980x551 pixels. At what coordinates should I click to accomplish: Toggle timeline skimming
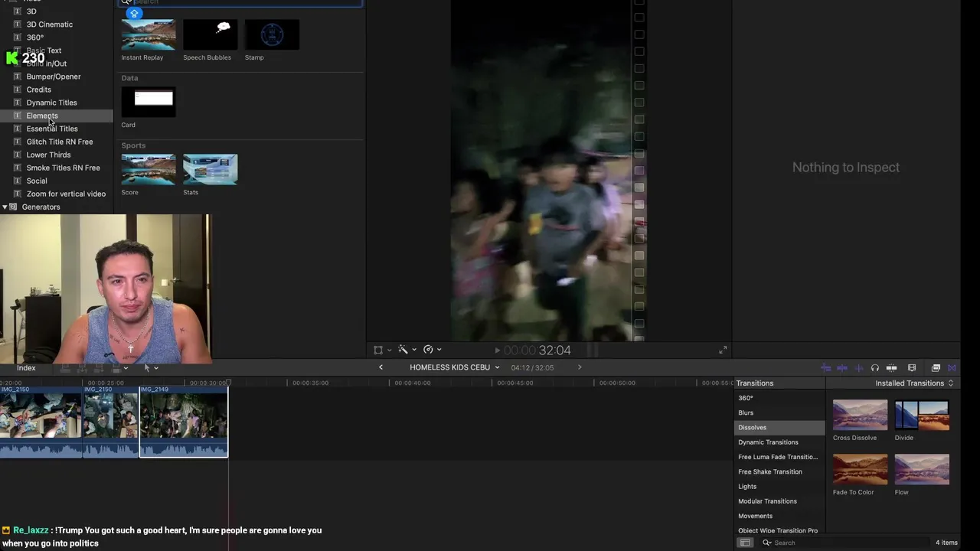pyautogui.click(x=841, y=368)
